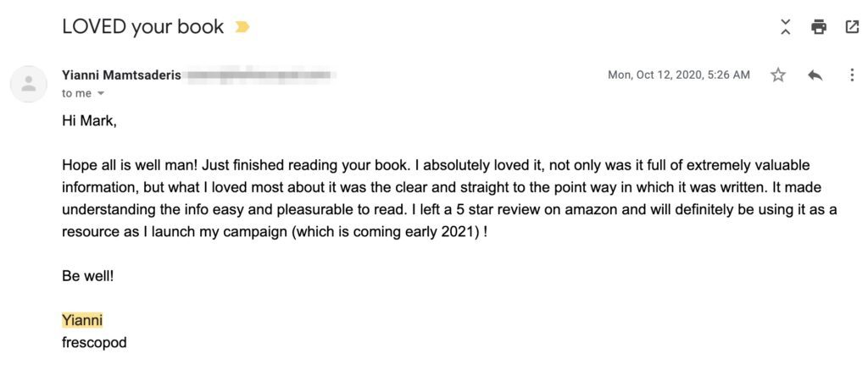Click the 'Hi Mark,' greeting line
The height and width of the screenshot is (365, 868).
tap(89, 121)
